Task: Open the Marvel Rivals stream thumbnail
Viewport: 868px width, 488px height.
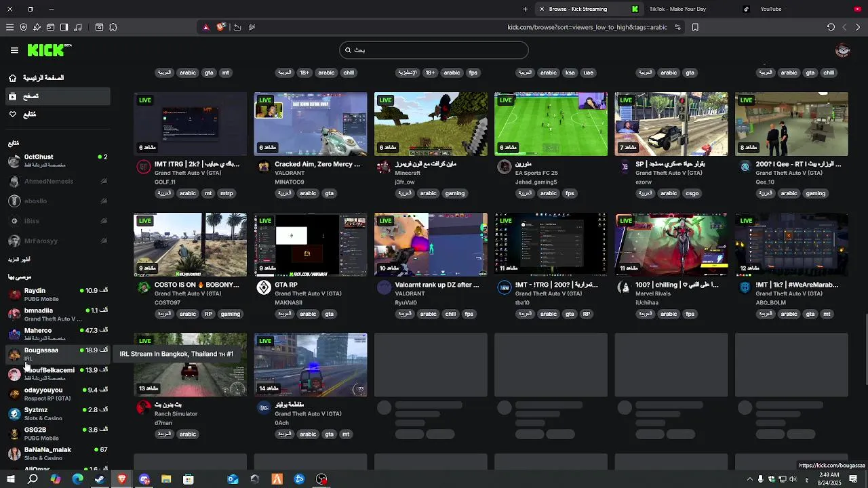Action: (671, 245)
